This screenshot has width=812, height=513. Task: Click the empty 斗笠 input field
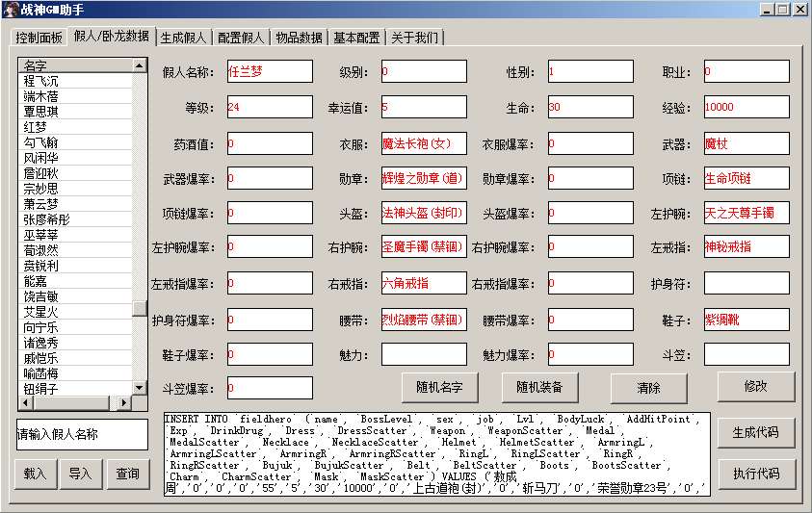click(x=747, y=354)
